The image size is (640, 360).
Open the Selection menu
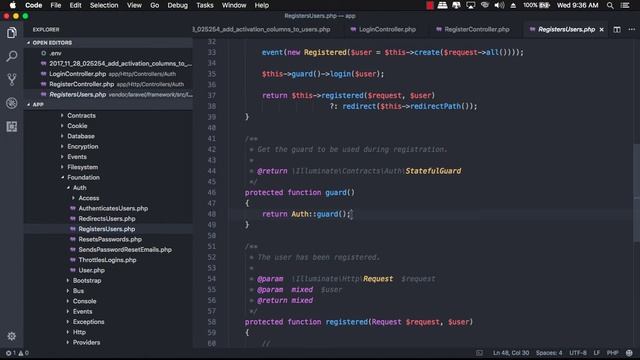(x=104, y=5)
